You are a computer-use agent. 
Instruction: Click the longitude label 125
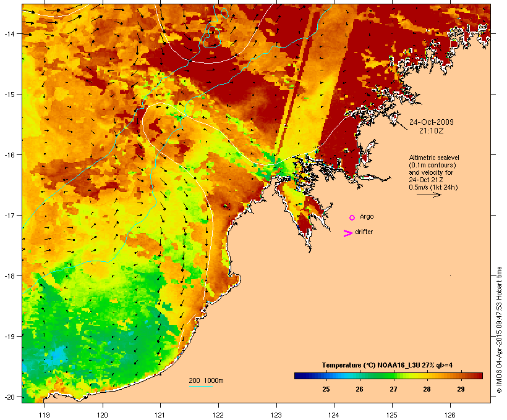[x=392, y=415]
